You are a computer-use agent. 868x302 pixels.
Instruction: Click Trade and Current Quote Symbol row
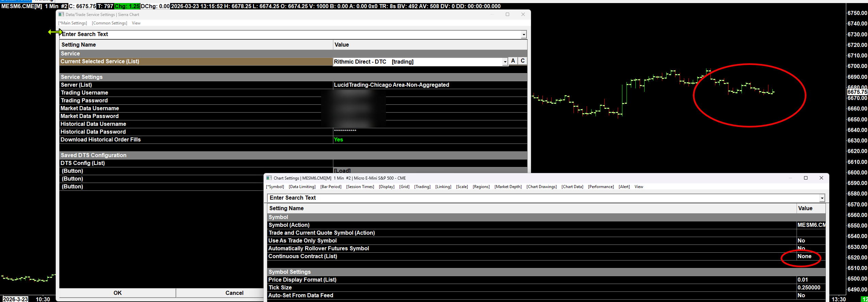[546, 233]
